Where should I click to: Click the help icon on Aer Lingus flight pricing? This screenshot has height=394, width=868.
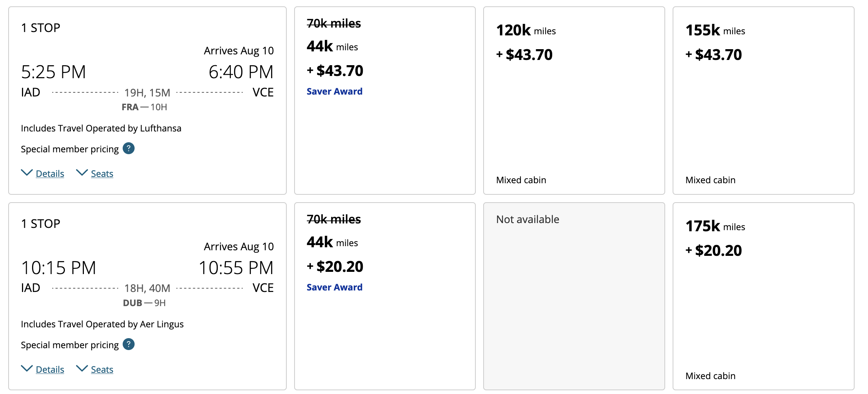pos(129,344)
